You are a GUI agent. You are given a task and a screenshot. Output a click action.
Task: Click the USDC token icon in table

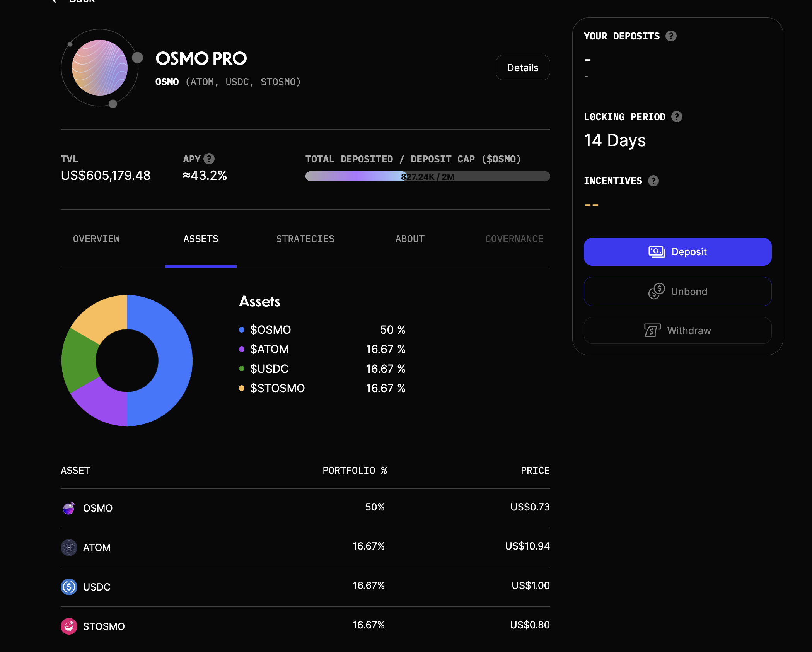pyautogui.click(x=69, y=587)
